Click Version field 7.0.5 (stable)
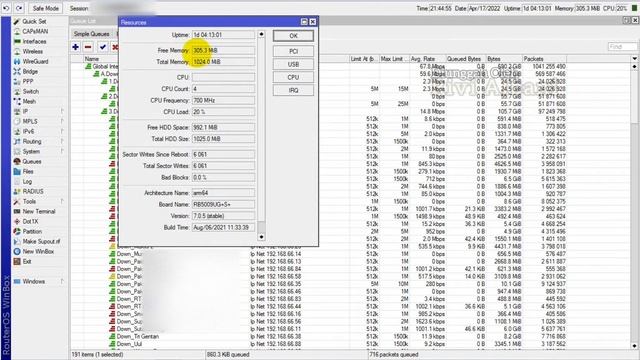 pyautogui.click(x=223, y=216)
